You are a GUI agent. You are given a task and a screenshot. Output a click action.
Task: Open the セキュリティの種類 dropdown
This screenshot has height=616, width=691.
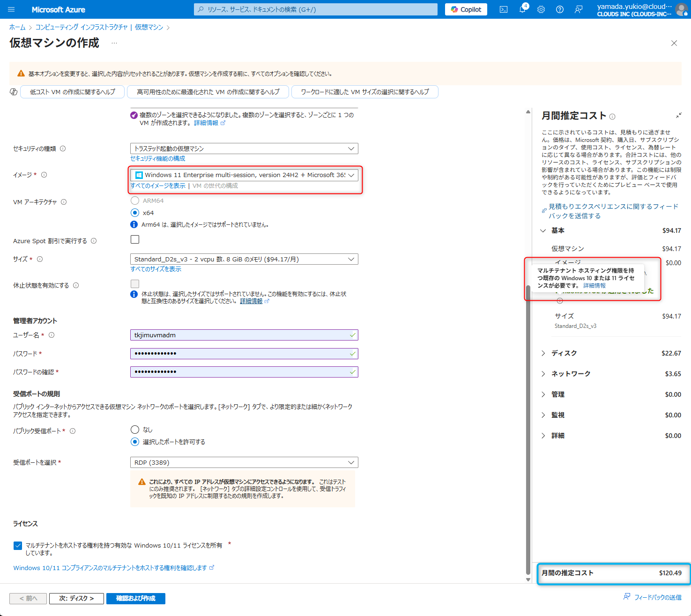[244, 148]
